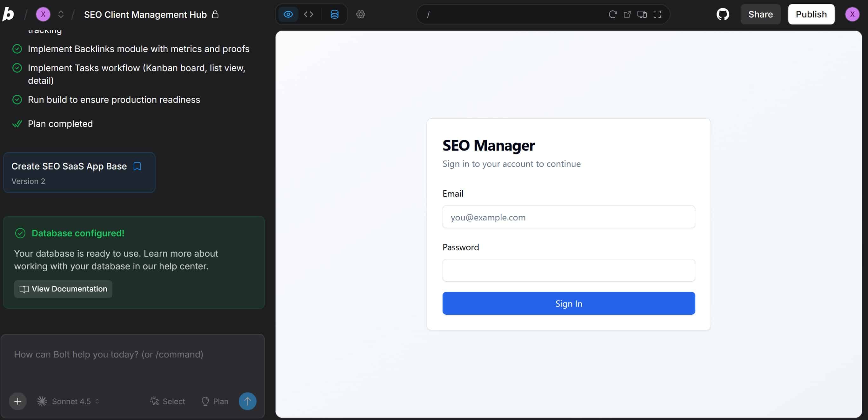Image resolution: width=868 pixels, height=420 pixels.
Task: Show the preview with the eye toggle
Action: click(288, 14)
